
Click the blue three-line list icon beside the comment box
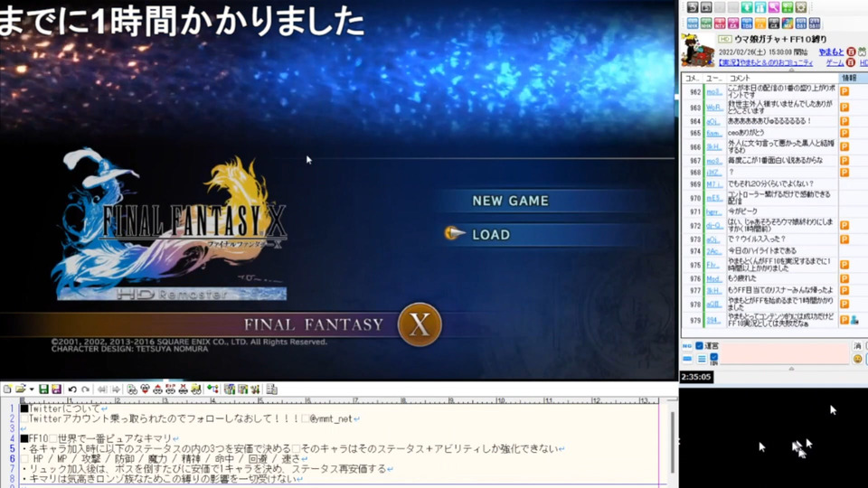pos(702,359)
